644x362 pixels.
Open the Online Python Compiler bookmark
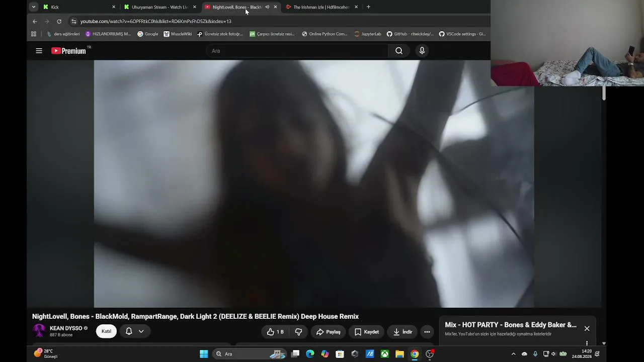[325, 34]
